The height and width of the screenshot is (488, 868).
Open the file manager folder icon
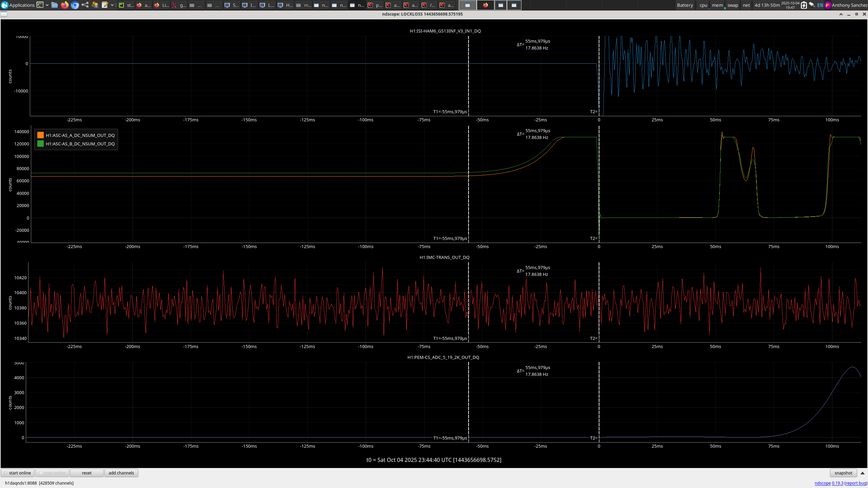coord(55,5)
